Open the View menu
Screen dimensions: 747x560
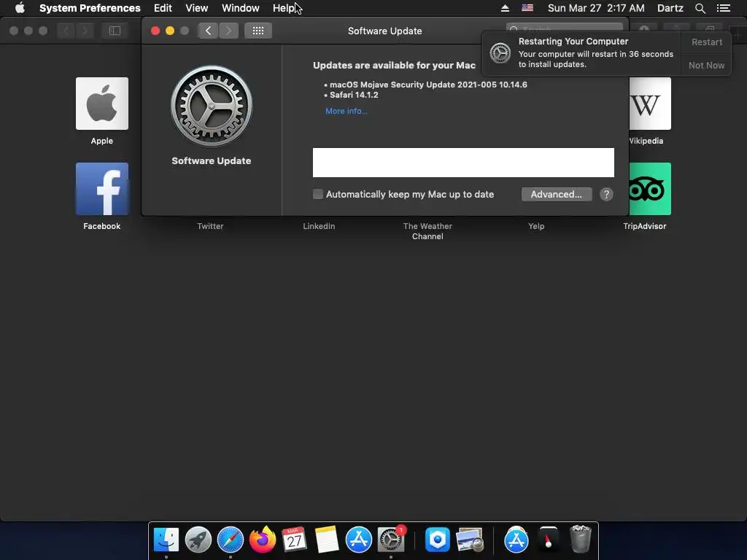click(197, 8)
